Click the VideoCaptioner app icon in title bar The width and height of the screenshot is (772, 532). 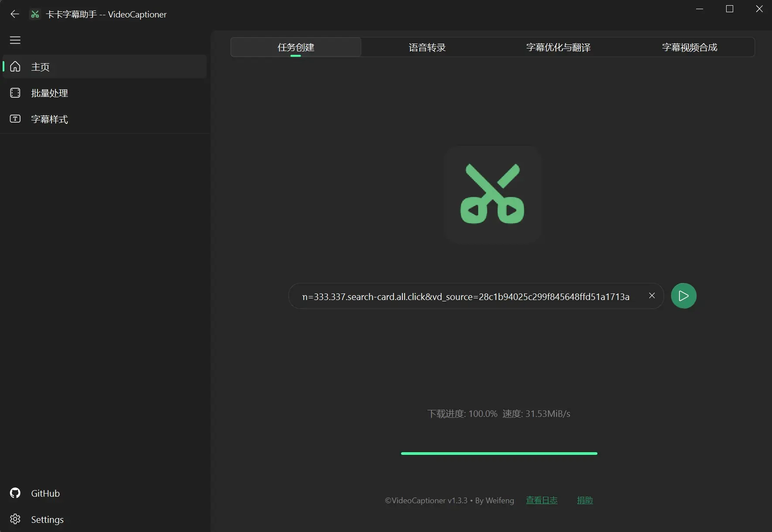click(x=35, y=14)
